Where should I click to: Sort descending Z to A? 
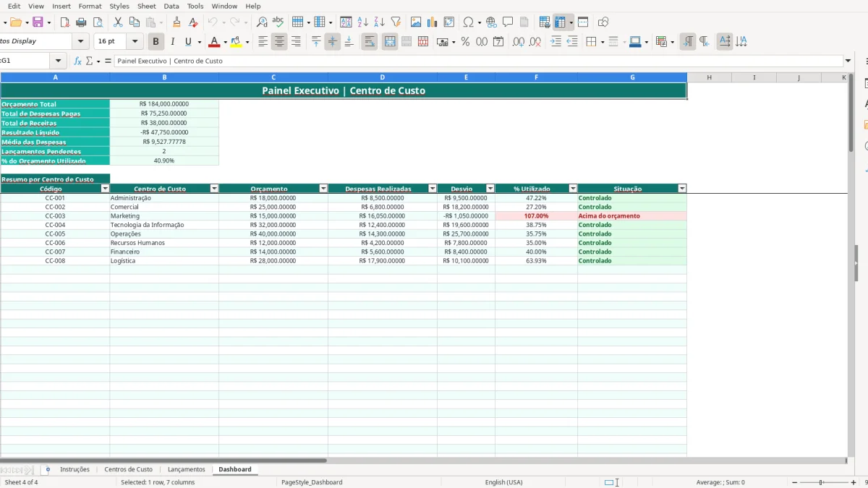coord(379,22)
